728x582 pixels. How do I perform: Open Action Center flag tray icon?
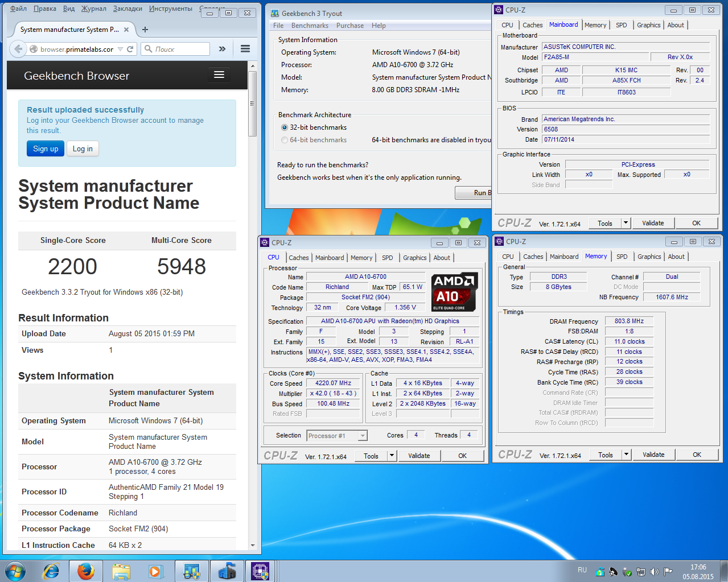click(668, 572)
